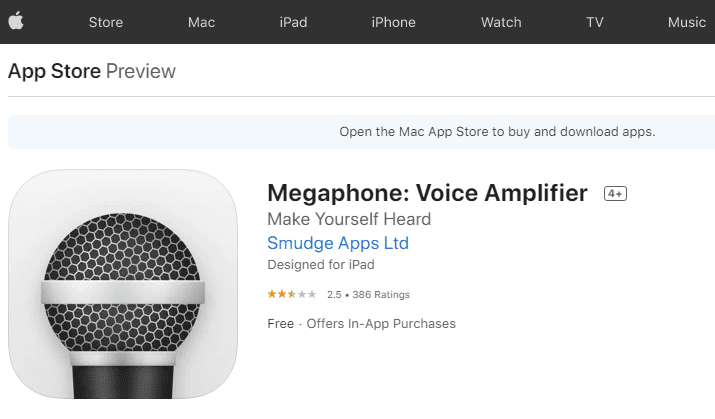Go to the Mac section

[201, 22]
